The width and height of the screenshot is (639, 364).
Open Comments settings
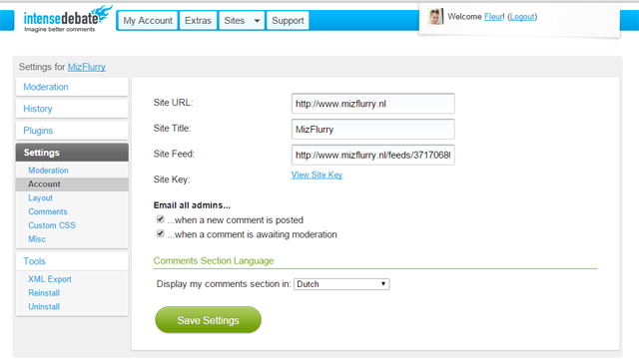48,211
